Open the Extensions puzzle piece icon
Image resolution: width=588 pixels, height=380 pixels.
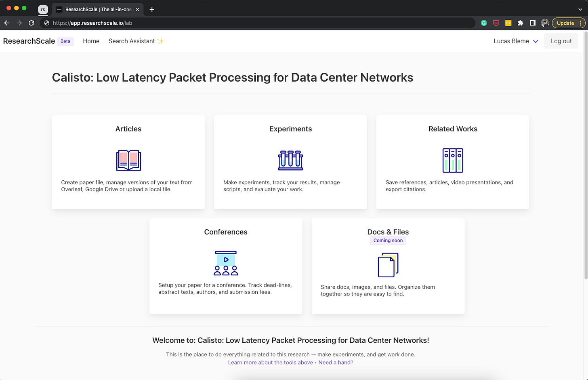click(x=521, y=23)
